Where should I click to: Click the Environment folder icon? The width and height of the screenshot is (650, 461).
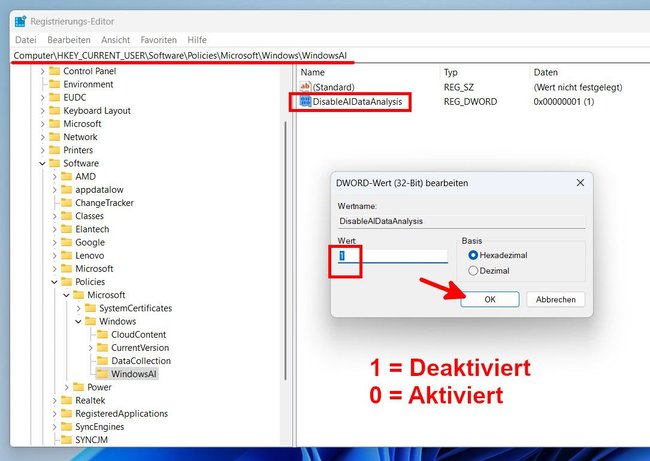(54, 84)
